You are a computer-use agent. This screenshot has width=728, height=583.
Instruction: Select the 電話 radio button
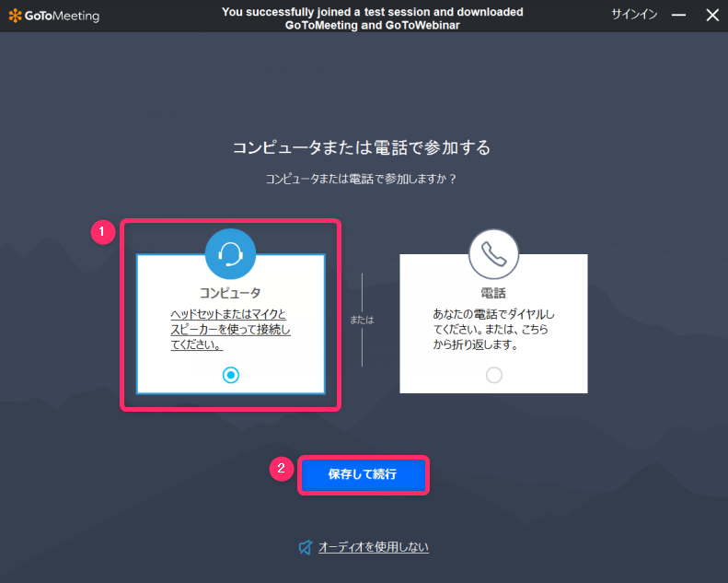tap(494, 375)
